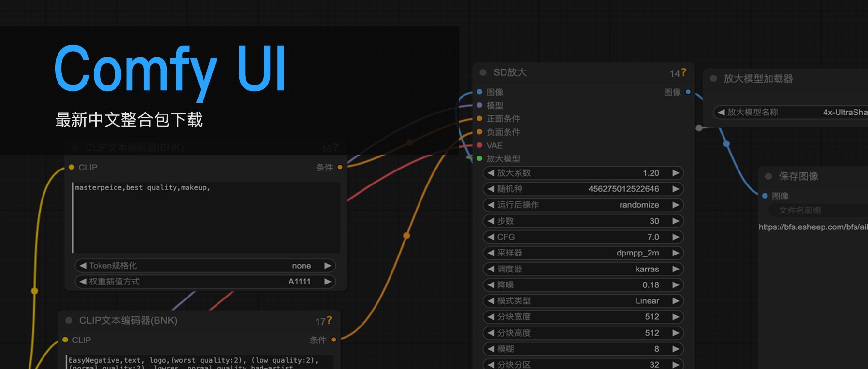The width and height of the screenshot is (868, 369).
Task: Select 正面条件 input socket
Action: (x=479, y=118)
